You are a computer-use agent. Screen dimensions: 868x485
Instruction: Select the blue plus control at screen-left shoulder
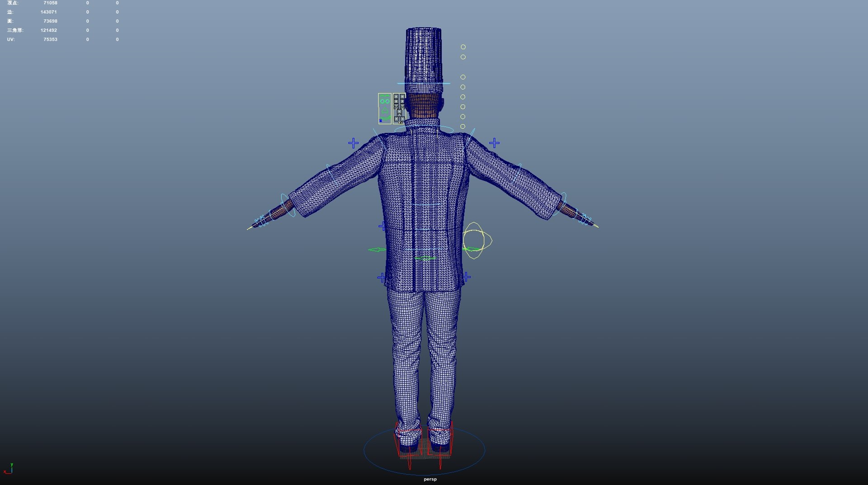pyautogui.click(x=354, y=143)
